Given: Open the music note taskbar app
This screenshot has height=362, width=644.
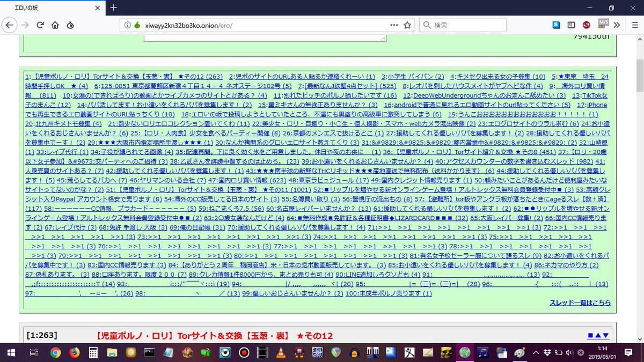Looking at the screenshot, I should 484,352.
